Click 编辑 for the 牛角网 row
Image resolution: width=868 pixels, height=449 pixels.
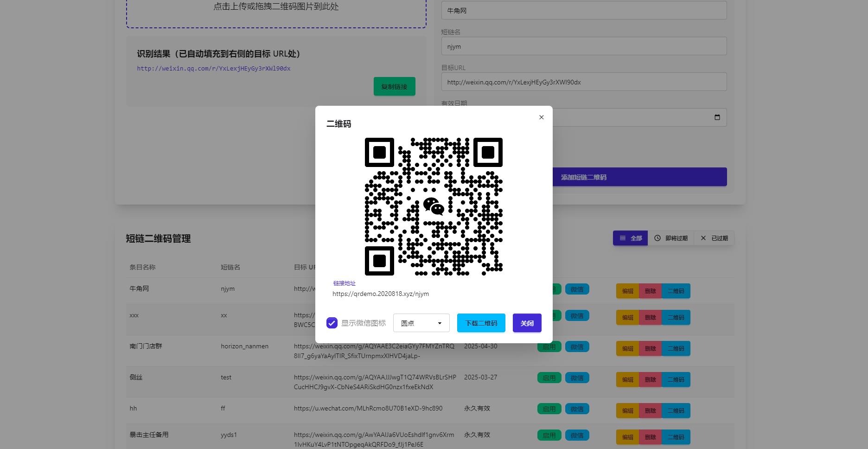tap(627, 291)
